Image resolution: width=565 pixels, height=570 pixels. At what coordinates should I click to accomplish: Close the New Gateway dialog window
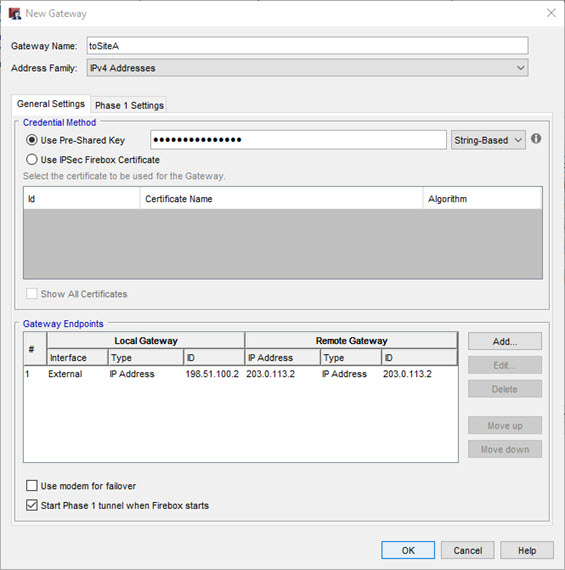click(x=551, y=13)
